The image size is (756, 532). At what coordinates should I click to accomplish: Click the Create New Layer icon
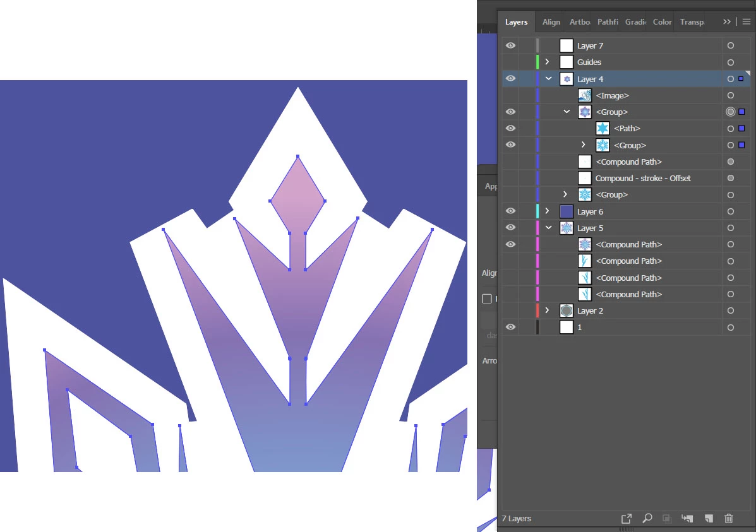coord(708,519)
